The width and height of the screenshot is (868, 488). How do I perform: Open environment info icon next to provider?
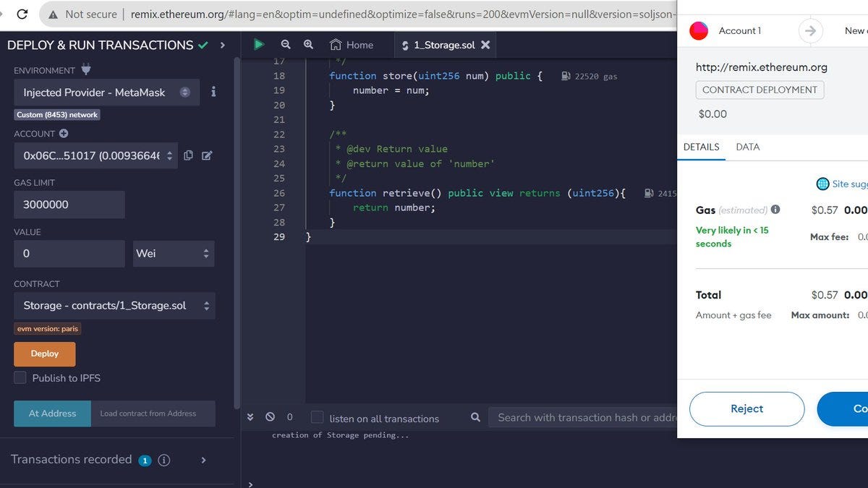(x=213, y=92)
